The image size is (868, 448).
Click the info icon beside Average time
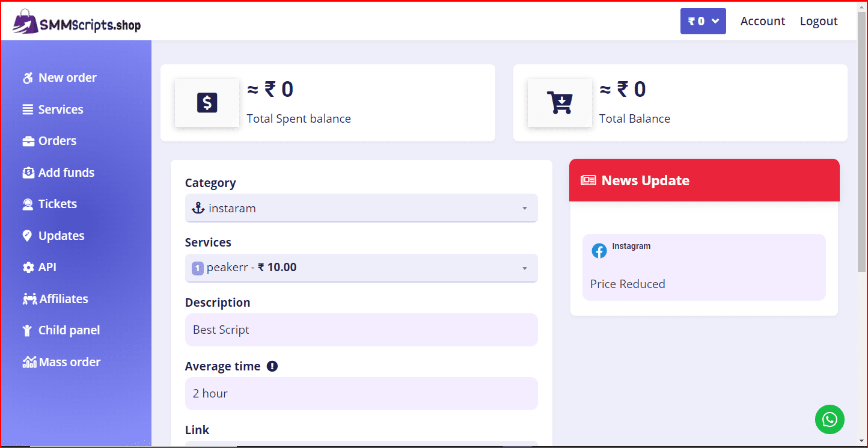(x=272, y=366)
